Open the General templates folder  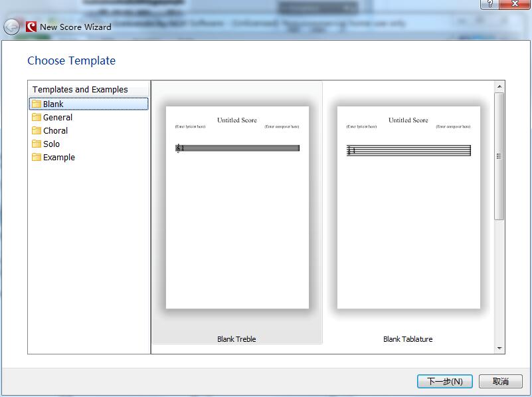click(x=58, y=118)
